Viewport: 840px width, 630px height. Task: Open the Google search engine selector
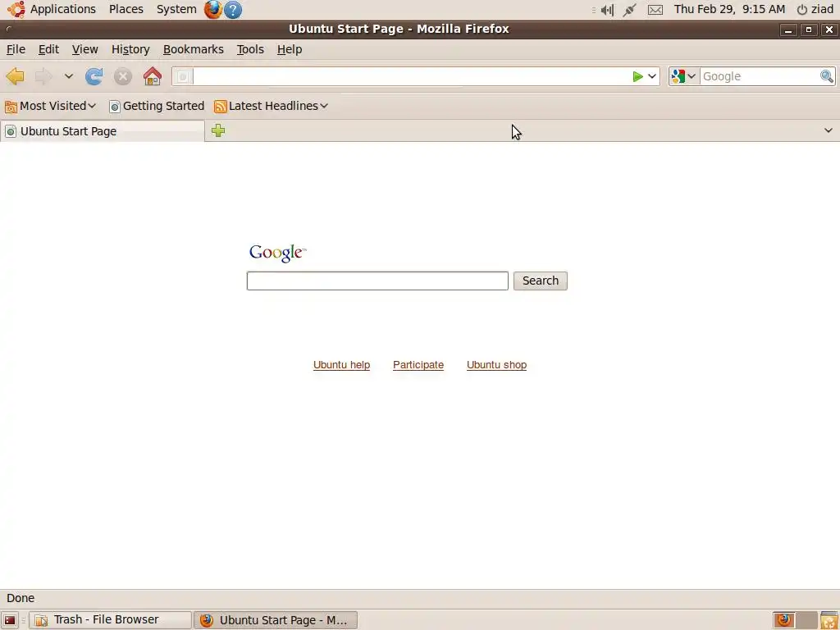pos(684,76)
